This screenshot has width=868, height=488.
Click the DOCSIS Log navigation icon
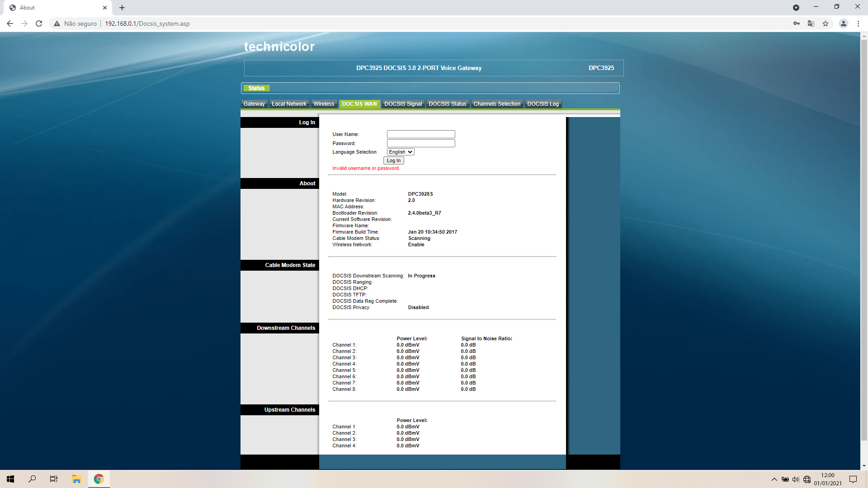[x=542, y=103]
